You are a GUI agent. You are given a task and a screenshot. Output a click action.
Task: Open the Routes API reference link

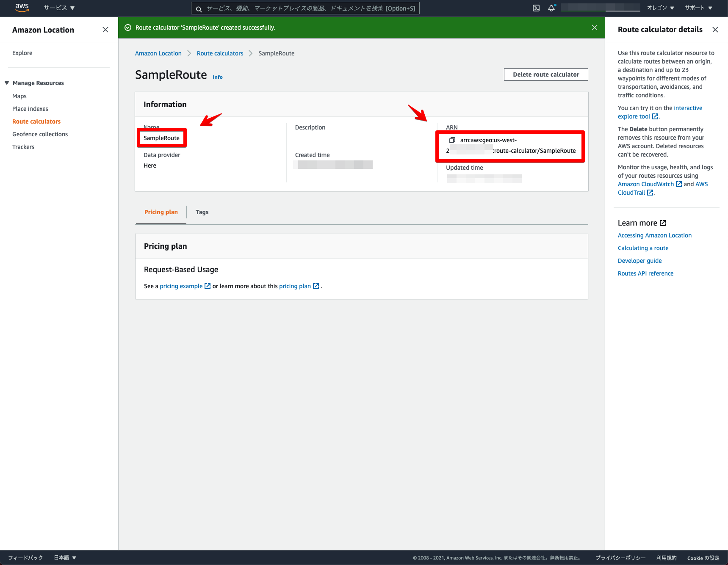pyautogui.click(x=646, y=273)
